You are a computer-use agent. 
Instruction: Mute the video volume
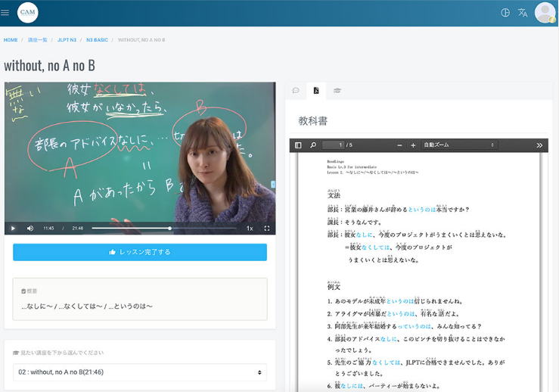pos(30,228)
